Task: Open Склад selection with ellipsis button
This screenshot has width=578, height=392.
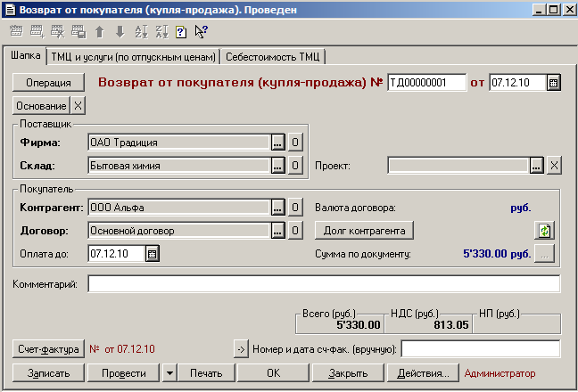Action: coord(277,166)
